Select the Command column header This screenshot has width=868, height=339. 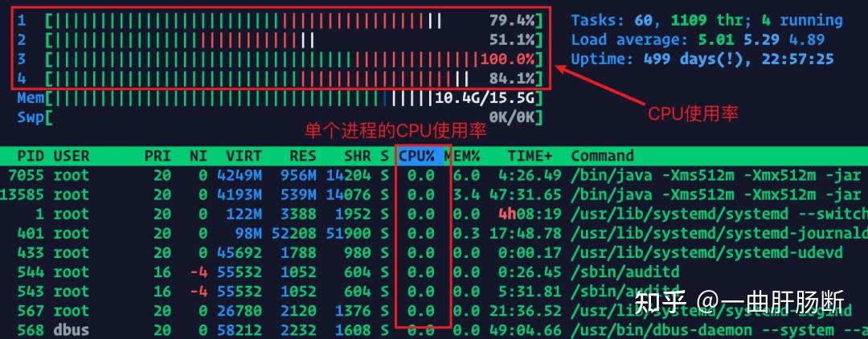pyautogui.click(x=602, y=156)
